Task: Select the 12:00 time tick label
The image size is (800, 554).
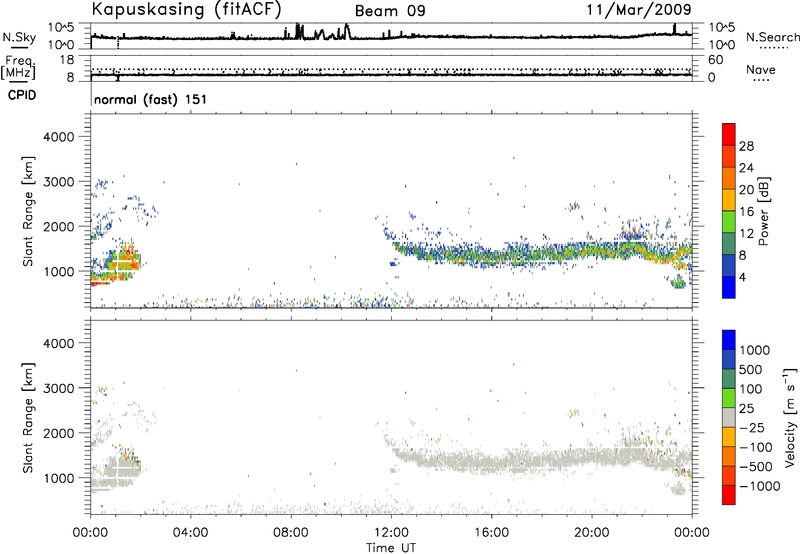Action: click(391, 533)
